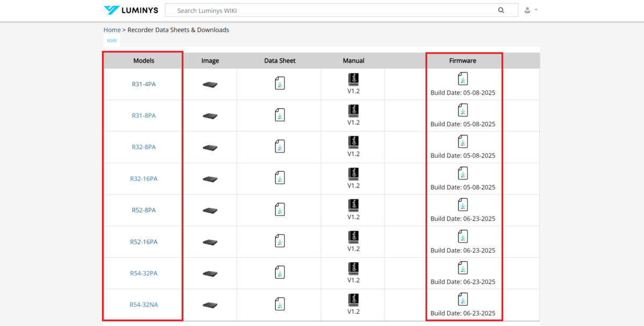The width and height of the screenshot is (644, 326).
Task: Click the Search Luminys WIKI field
Action: [333, 10]
